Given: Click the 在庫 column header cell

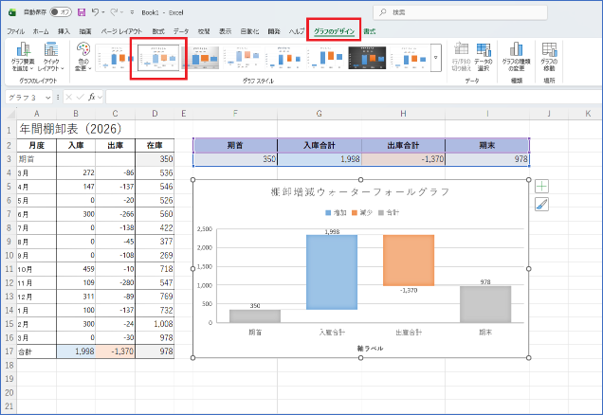Looking at the screenshot, I should coord(155,145).
